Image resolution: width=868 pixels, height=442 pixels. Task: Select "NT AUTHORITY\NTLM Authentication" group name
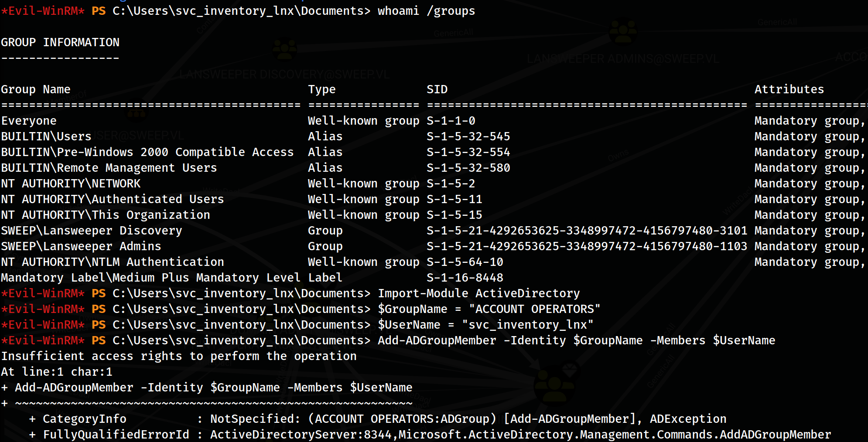[x=113, y=262]
